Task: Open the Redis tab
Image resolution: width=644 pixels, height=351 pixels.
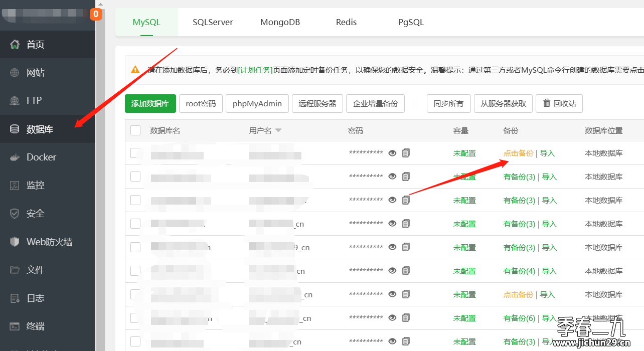Action: 347,22
